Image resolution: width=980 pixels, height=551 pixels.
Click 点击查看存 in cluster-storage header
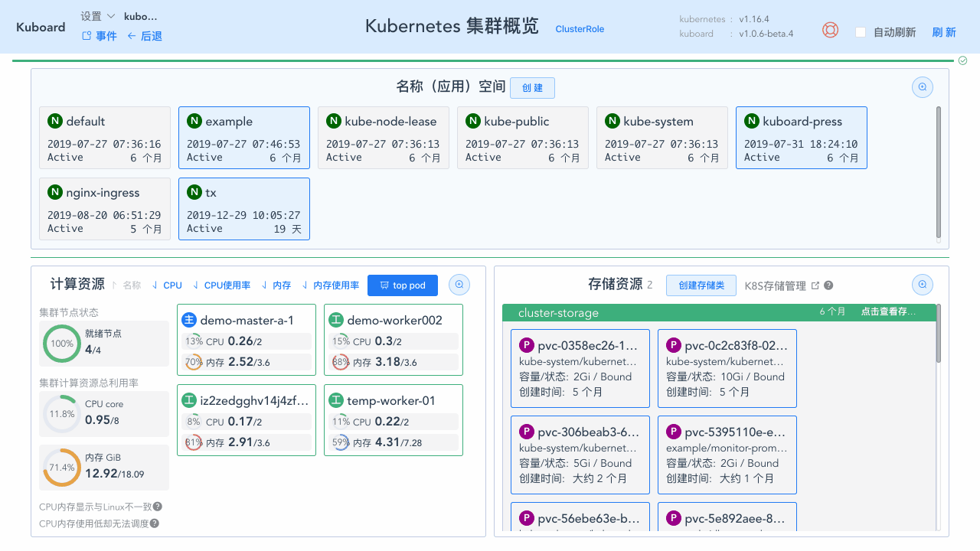[x=888, y=311]
